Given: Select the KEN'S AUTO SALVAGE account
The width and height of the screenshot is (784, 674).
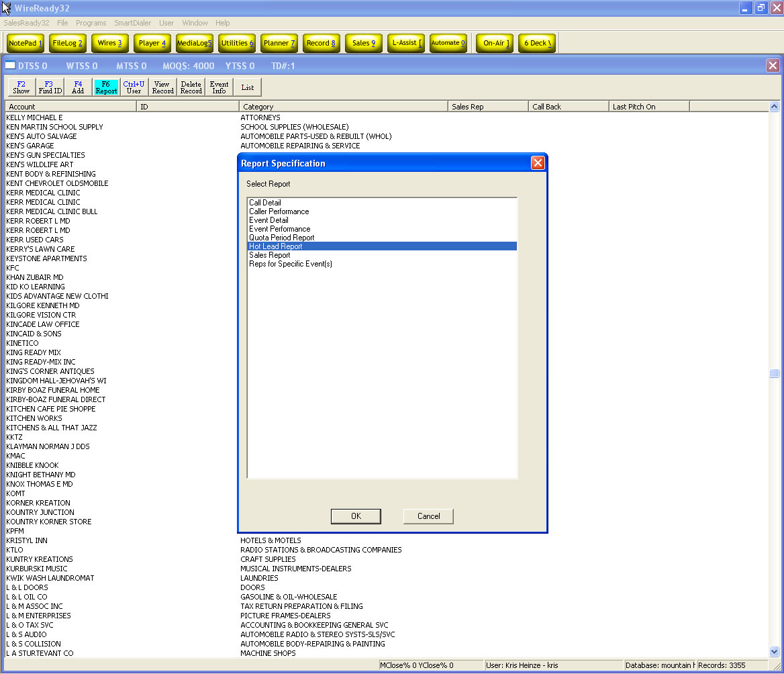Looking at the screenshot, I should point(42,136).
